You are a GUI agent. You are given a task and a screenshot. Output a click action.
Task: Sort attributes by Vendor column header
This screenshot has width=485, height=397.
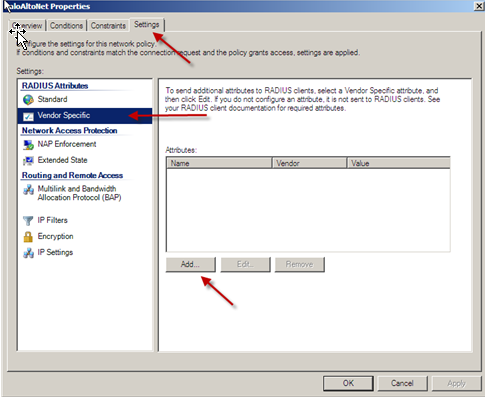310,163
